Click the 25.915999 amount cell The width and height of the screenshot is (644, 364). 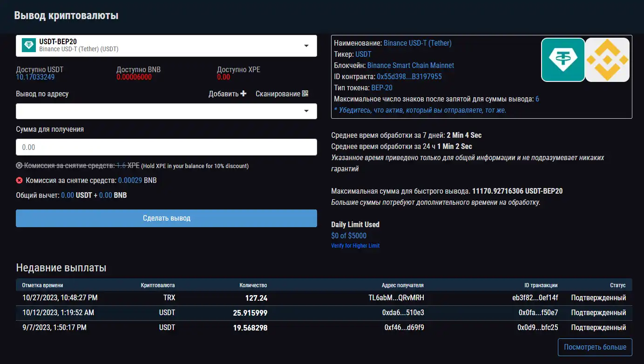[x=250, y=313]
